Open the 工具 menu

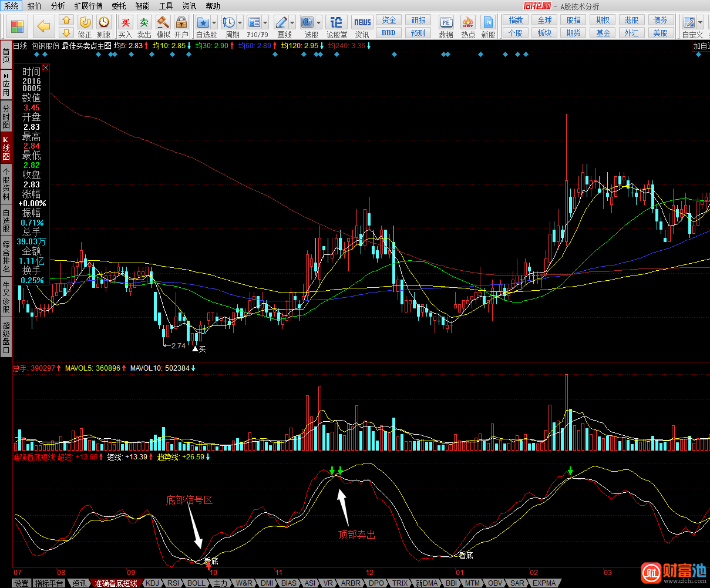click(166, 6)
